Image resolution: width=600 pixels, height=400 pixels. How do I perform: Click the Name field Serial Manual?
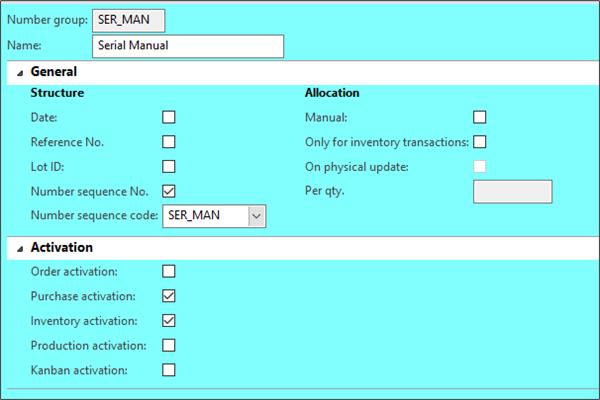pyautogui.click(x=187, y=46)
